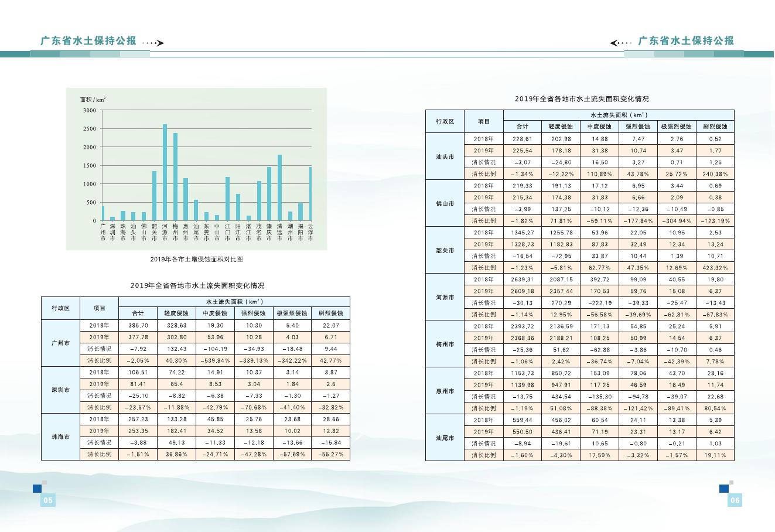Click the table cell 36.86%
Viewport: 775px width, 532px height.
(176, 454)
